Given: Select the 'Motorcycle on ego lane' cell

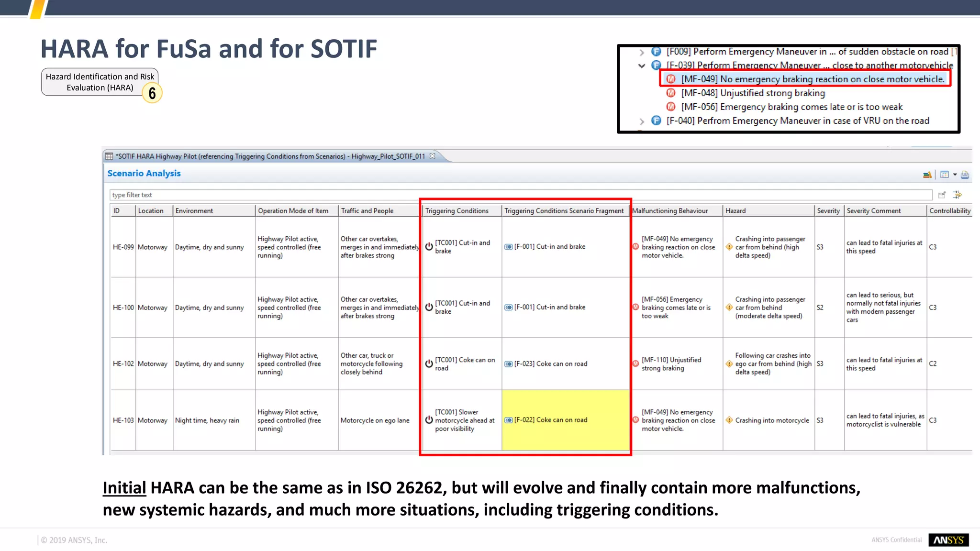Looking at the screenshot, I should pyautogui.click(x=380, y=420).
